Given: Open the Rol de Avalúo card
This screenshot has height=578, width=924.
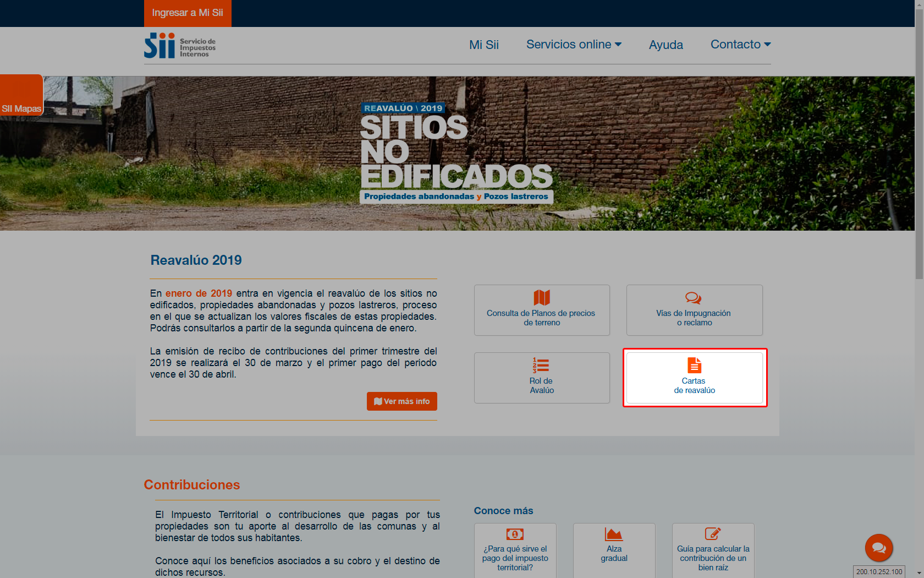Looking at the screenshot, I should [542, 378].
